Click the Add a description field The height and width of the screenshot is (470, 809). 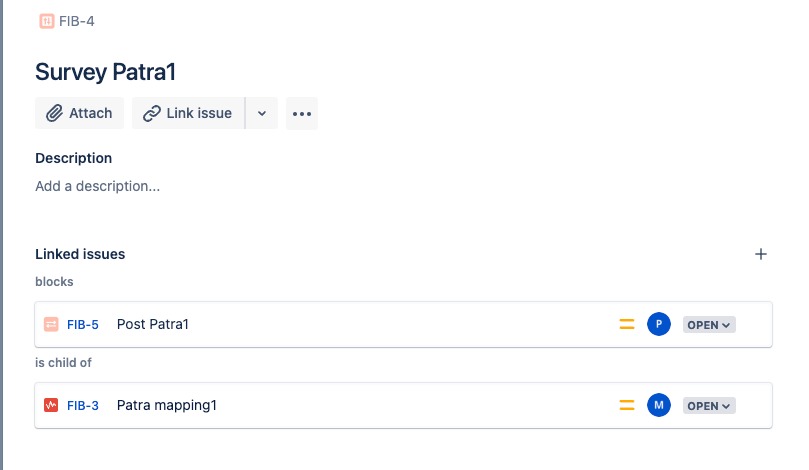point(98,186)
